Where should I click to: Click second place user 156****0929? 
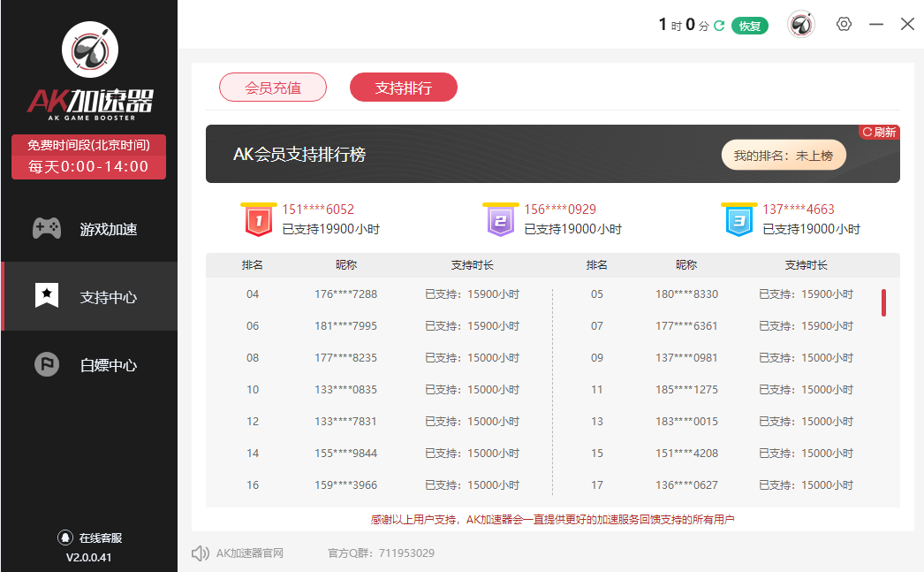560,210
